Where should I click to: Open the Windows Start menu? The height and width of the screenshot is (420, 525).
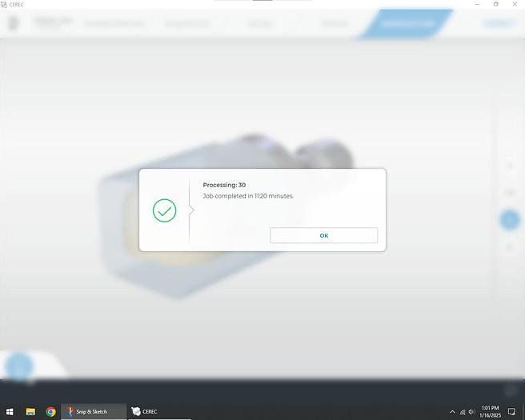(x=9, y=411)
